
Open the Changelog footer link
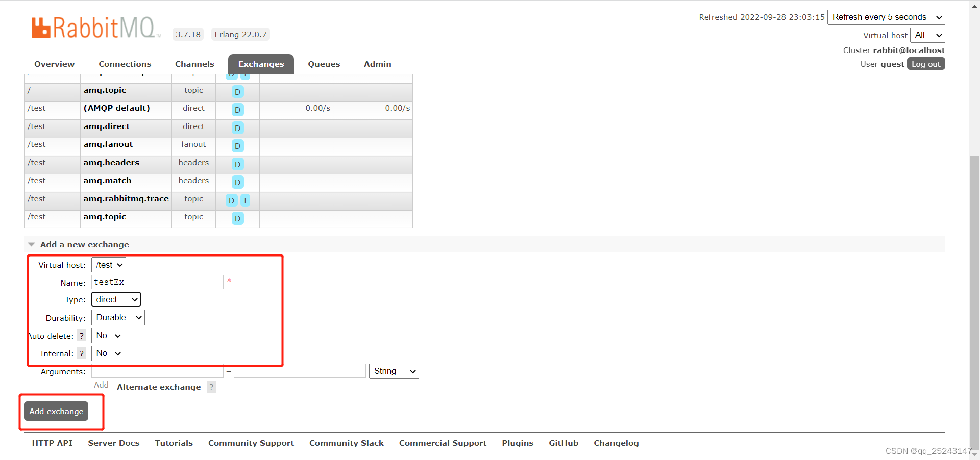click(x=616, y=443)
